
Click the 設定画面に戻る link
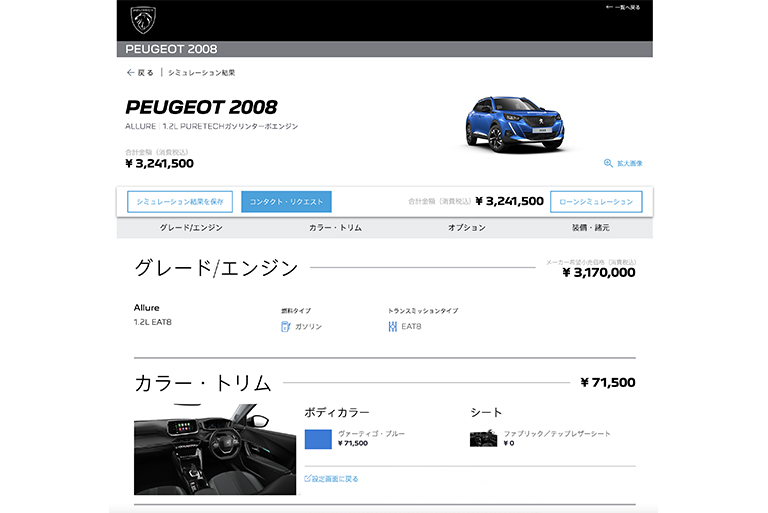pyautogui.click(x=335, y=479)
